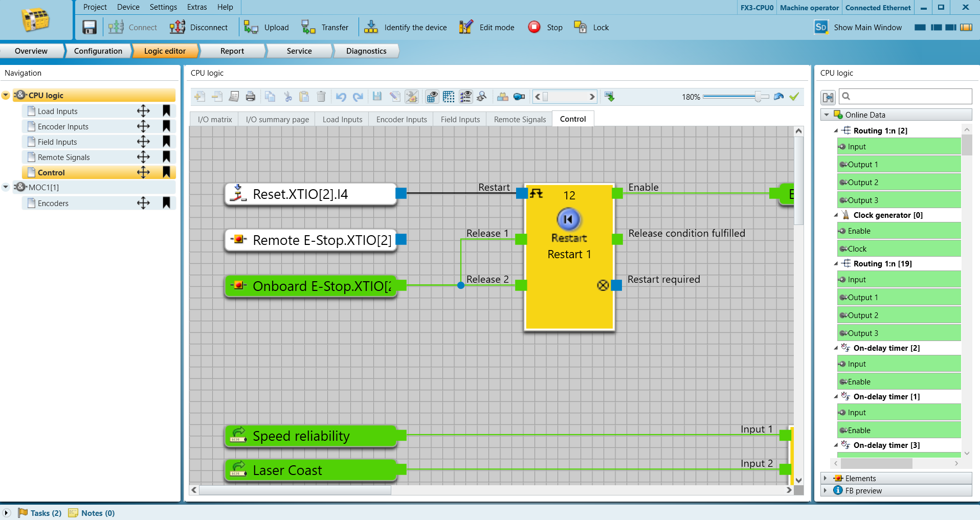Open the I/O matrix page tab

[x=215, y=119]
